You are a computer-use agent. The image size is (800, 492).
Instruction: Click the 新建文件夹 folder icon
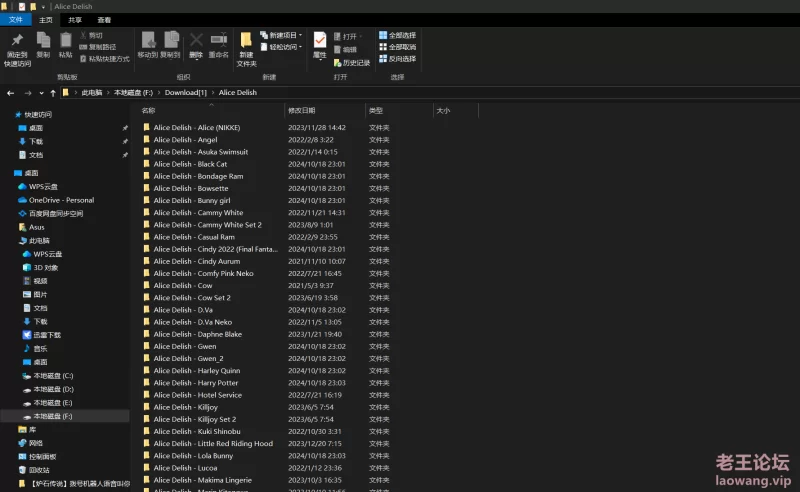pyautogui.click(x=246, y=41)
